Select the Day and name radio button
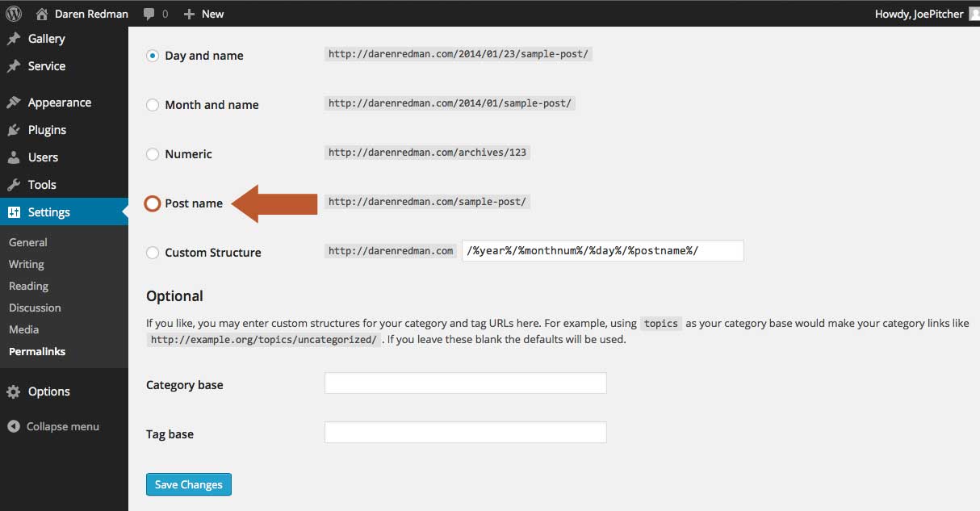 pos(153,56)
